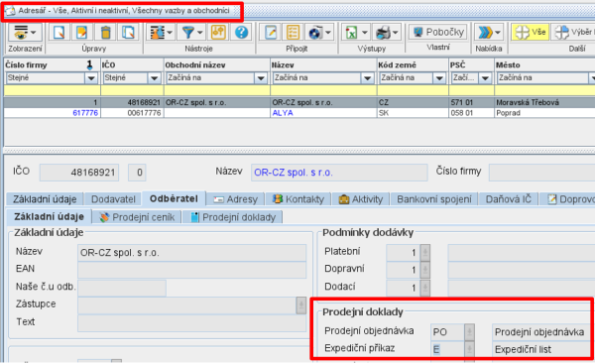Screen dimensions: 595x364
Task: Click the edit record icon in Úpravy
Action: click(x=81, y=33)
